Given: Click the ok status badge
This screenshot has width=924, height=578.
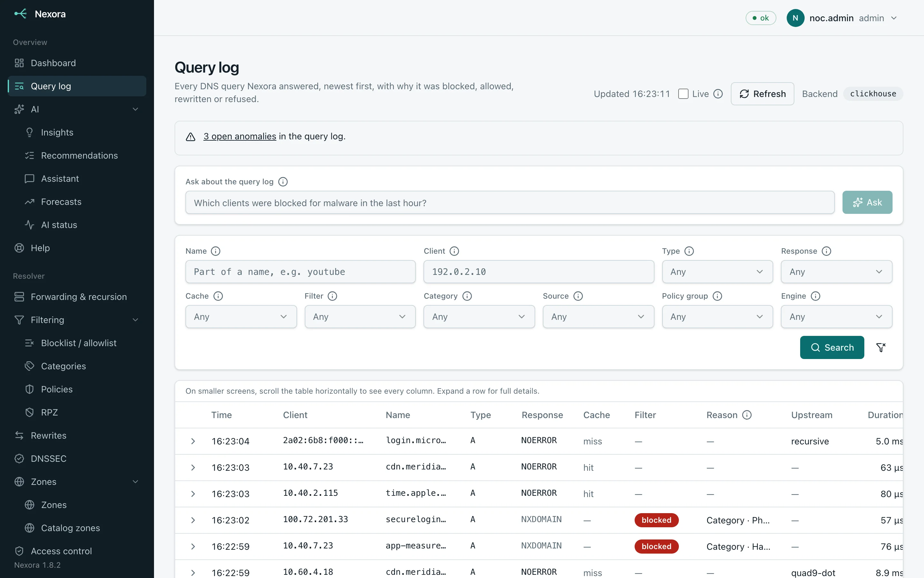Looking at the screenshot, I should click(x=761, y=18).
